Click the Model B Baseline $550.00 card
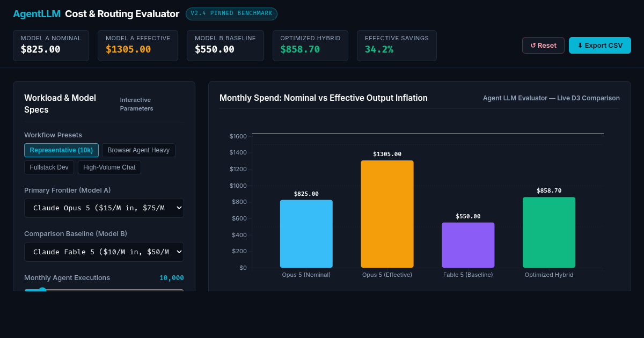Screen dimensions: 644x338 tap(225, 45)
